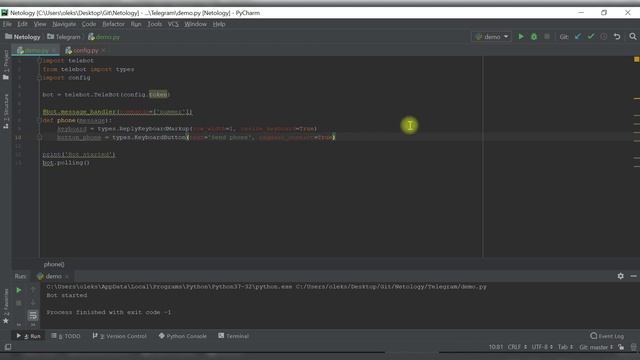Stop process in Run panel sidebar

(19, 303)
